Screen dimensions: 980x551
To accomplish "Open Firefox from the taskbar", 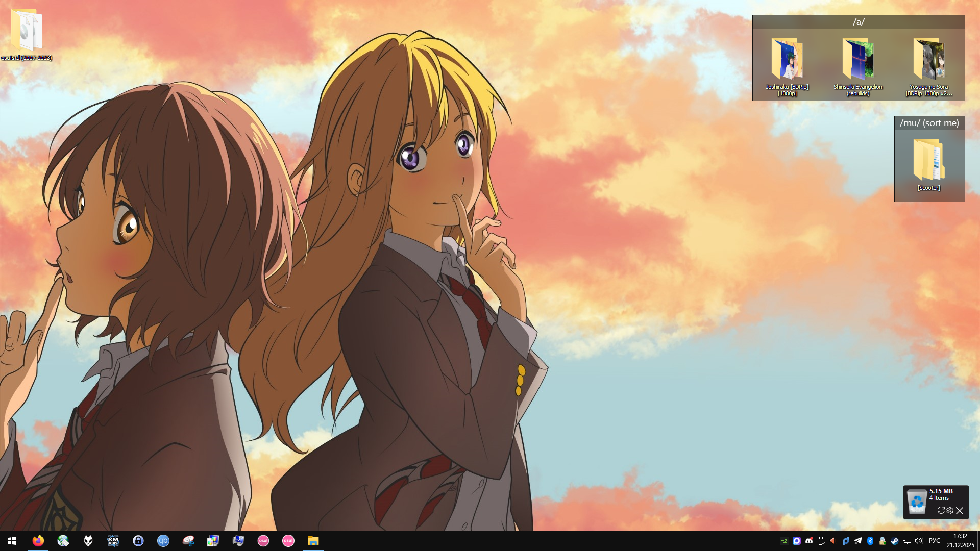I will pos(38,541).
